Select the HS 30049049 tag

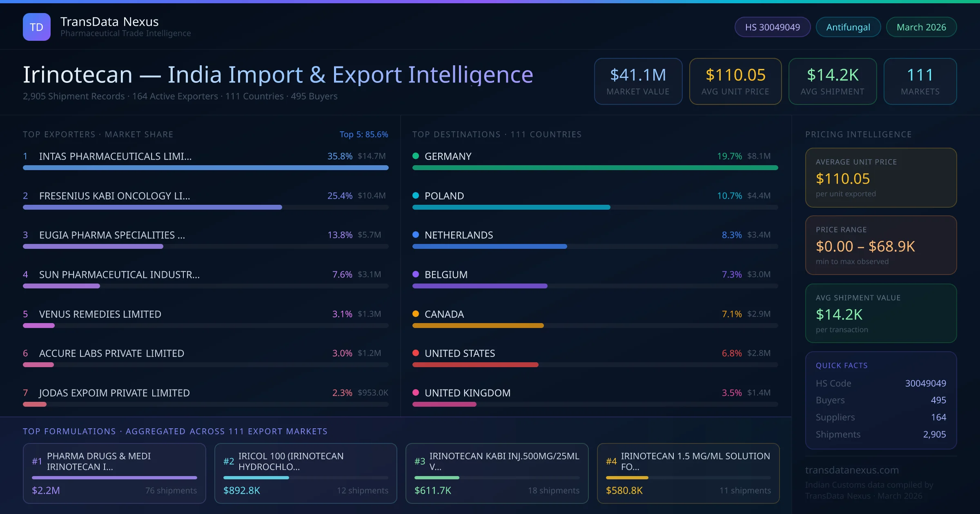[x=772, y=27]
